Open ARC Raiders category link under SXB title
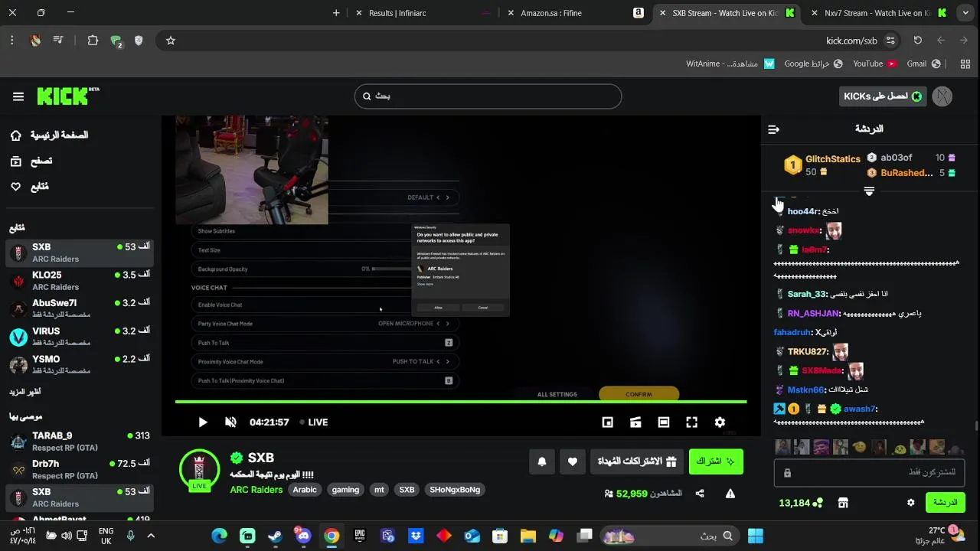 pos(256,490)
